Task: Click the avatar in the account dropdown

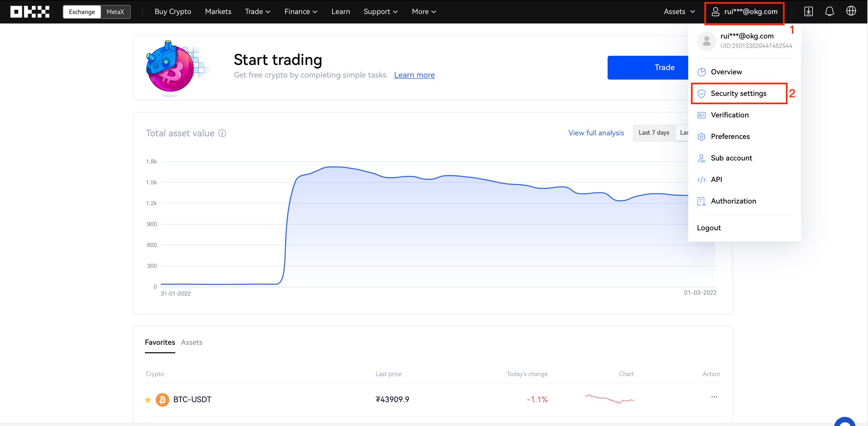Action: (x=706, y=41)
